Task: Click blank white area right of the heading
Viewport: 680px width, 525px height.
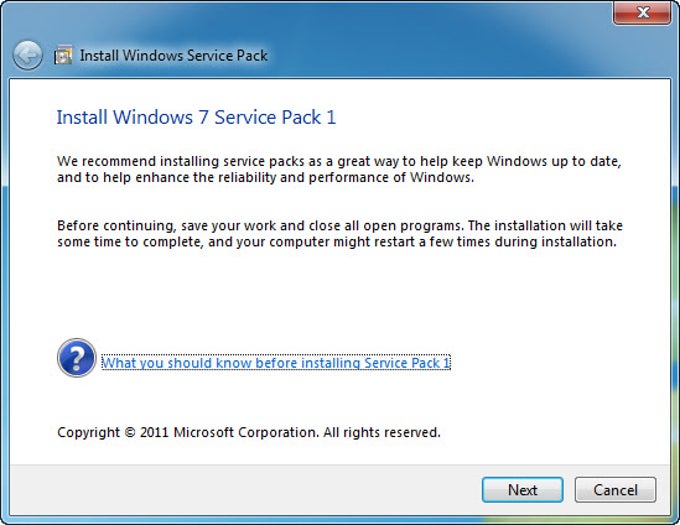Action: pos(500,118)
